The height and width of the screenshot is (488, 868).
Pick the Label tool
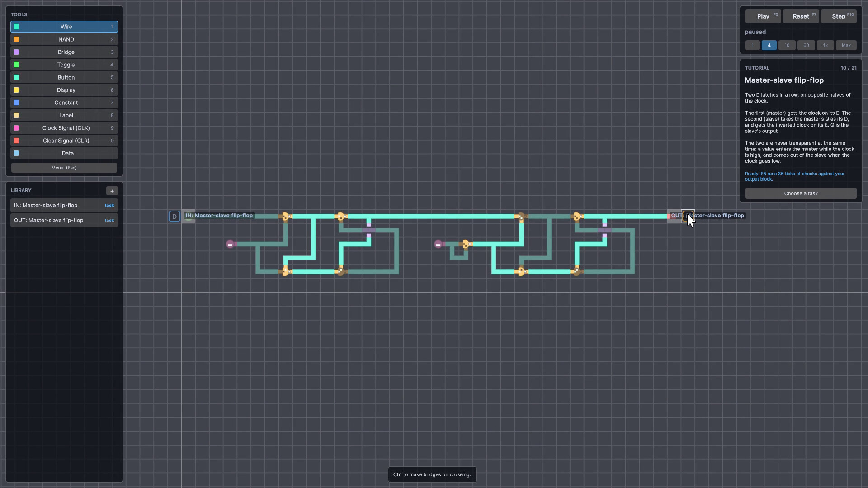coord(64,115)
